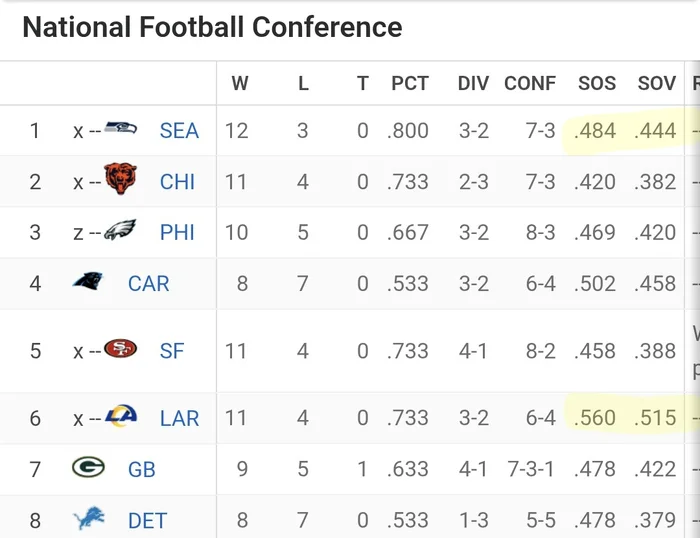This screenshot has width=700, height=538.
Task: Sort standings by W column header
Action: (240, 84)
